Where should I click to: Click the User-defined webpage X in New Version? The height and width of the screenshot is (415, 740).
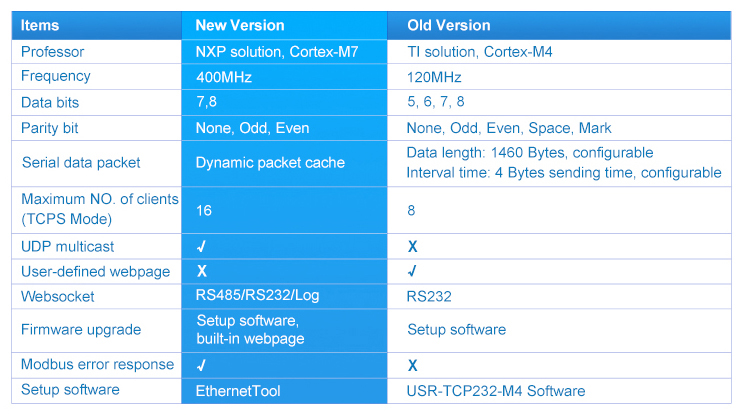point(202,271)
